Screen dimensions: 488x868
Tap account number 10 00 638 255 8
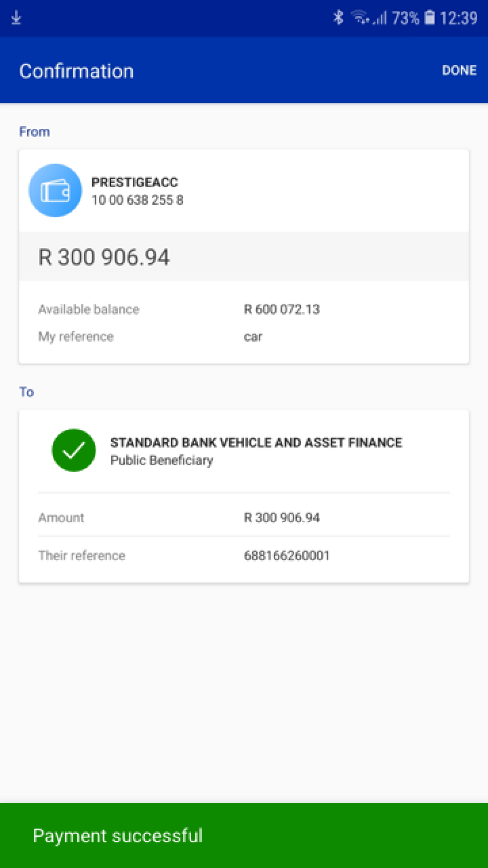point(137,200)
